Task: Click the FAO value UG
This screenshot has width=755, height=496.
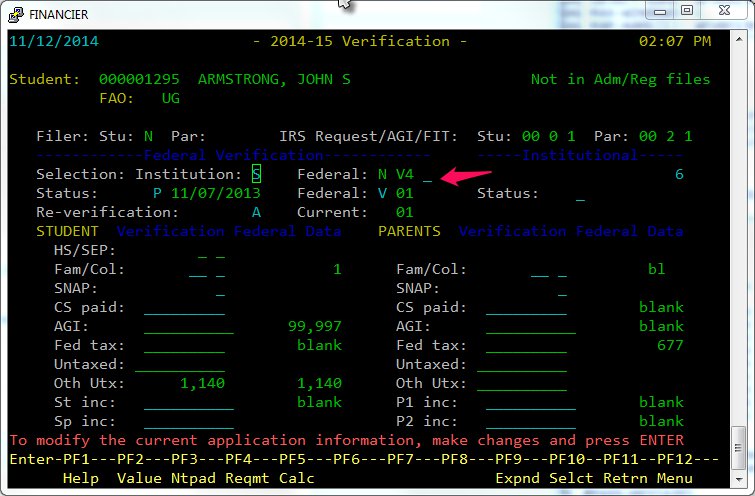Action: [170, 98]
